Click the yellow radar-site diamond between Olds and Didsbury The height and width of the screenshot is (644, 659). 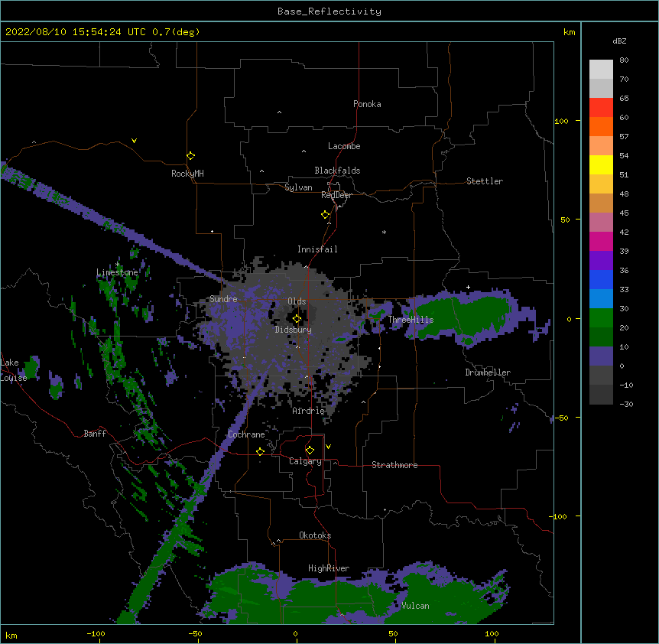[x=297, y=319]
